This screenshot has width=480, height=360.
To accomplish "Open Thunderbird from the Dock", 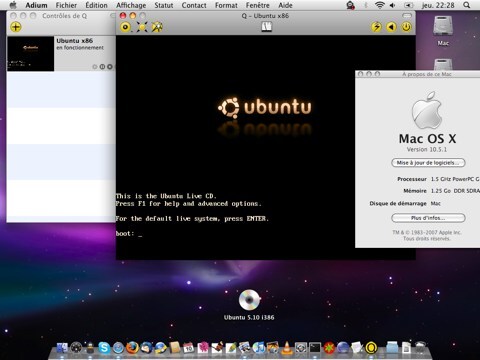I will [x=146, y=348].
